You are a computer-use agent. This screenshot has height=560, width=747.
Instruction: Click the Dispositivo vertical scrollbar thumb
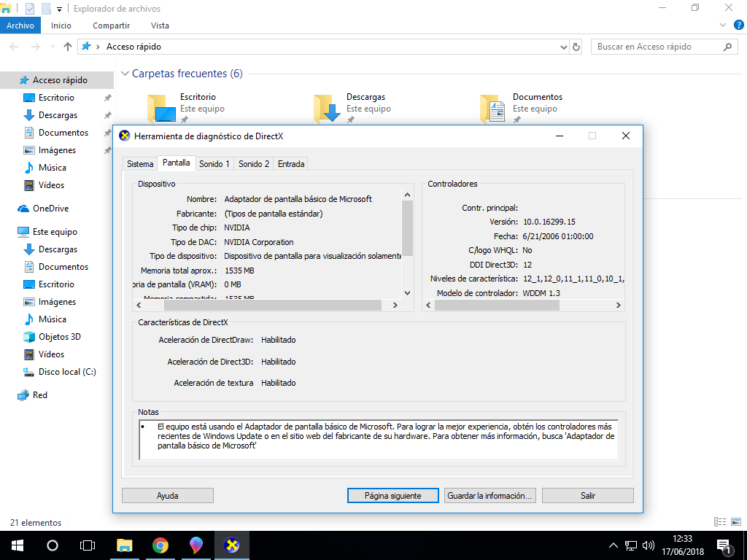pos(407,228)
